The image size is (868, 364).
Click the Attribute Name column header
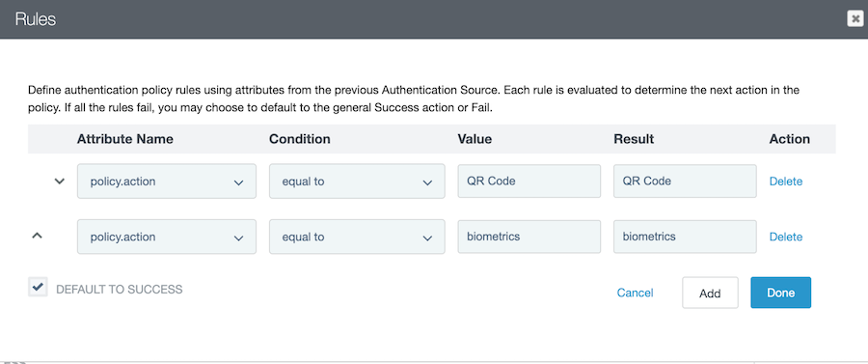(x=125, y=139)
